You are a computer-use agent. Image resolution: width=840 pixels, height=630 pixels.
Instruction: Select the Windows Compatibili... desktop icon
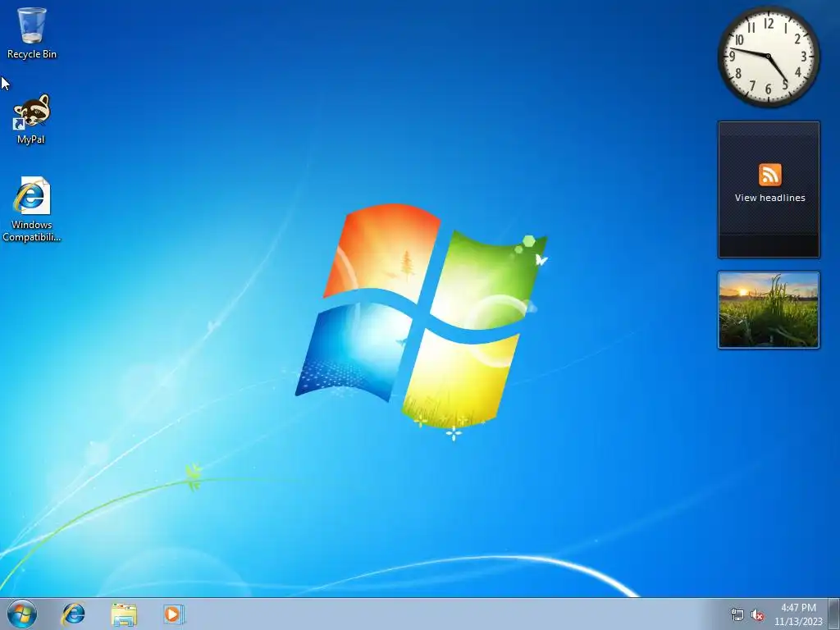click(x=32, y=209)
